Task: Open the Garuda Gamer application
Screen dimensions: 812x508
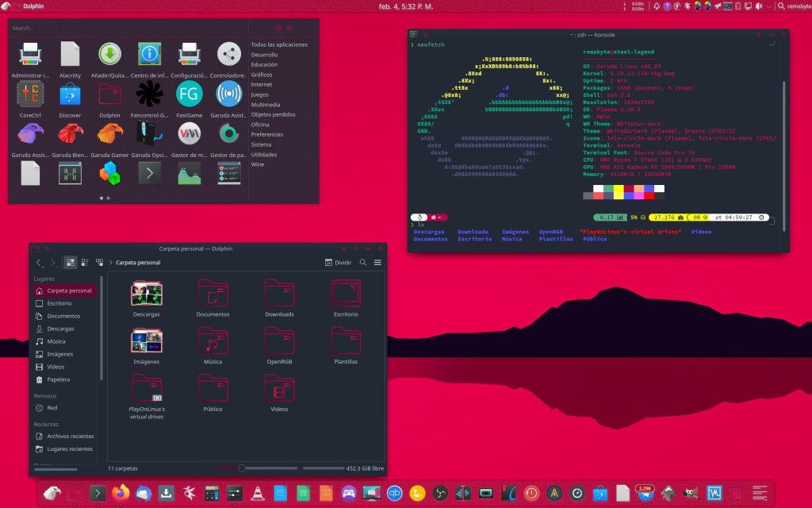Action: 109,133
